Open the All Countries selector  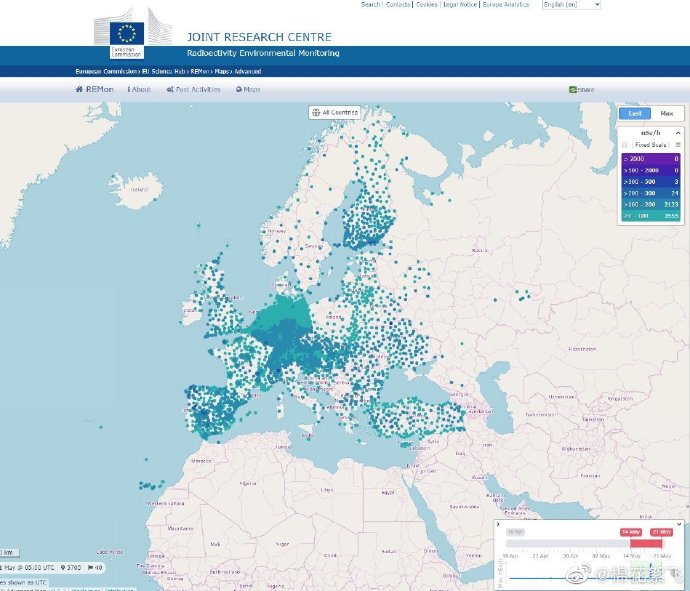(334, 112)
